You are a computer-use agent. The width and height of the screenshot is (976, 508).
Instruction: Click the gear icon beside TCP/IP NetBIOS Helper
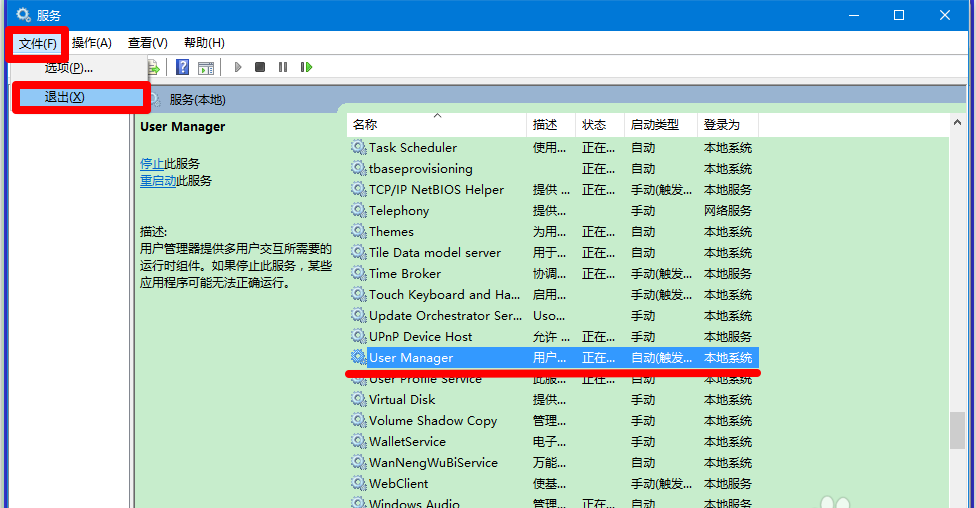point(359,189)
